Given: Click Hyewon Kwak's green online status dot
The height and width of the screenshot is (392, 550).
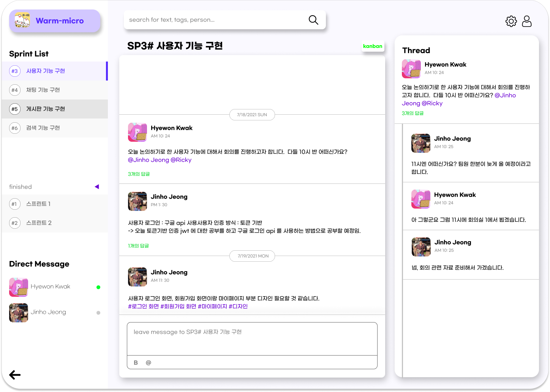Looking at the screenshot, I should [98, 287].
